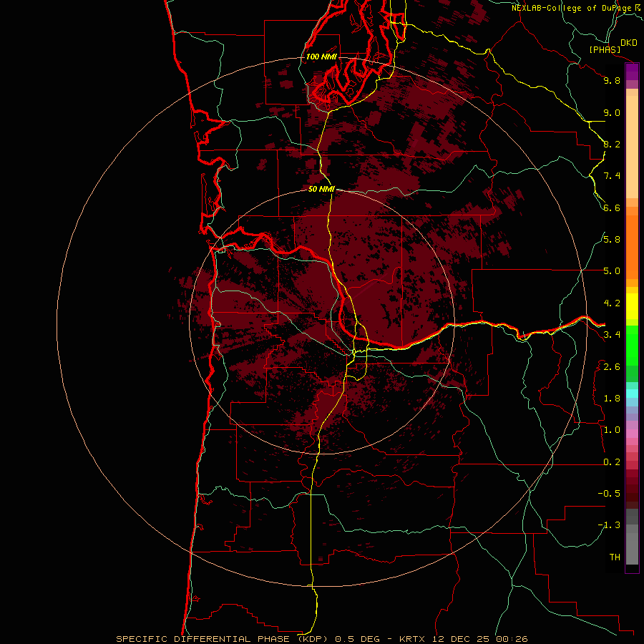Pick the cyan segment of the color bar
This screenshot has height=644, width=644.
pyautogui.click(x=632, y=394)
